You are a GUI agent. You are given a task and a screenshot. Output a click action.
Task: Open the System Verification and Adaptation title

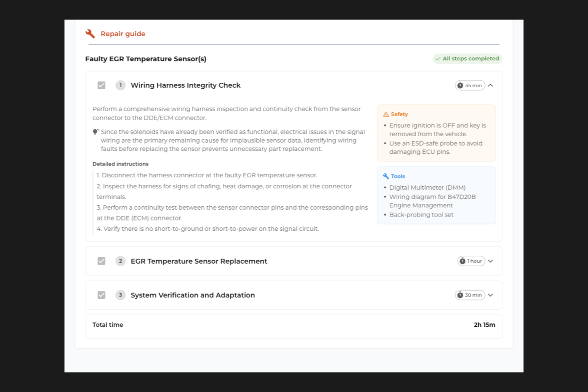193,295
